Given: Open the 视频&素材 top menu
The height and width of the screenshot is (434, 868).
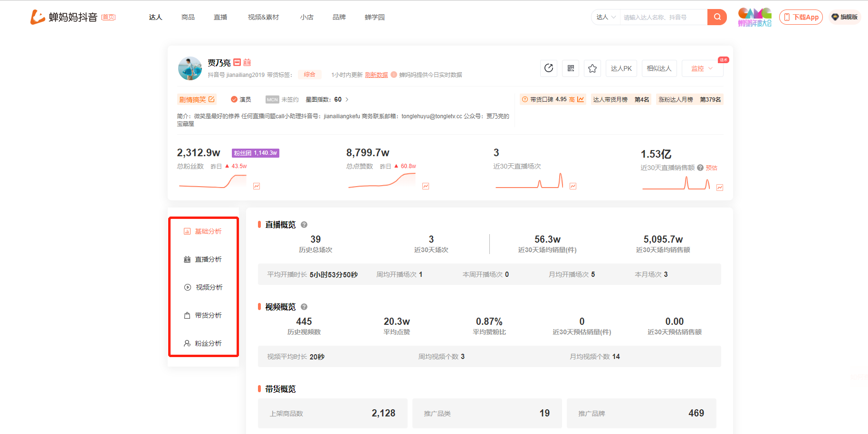Looking at the screenshot, I should [263, 17].
